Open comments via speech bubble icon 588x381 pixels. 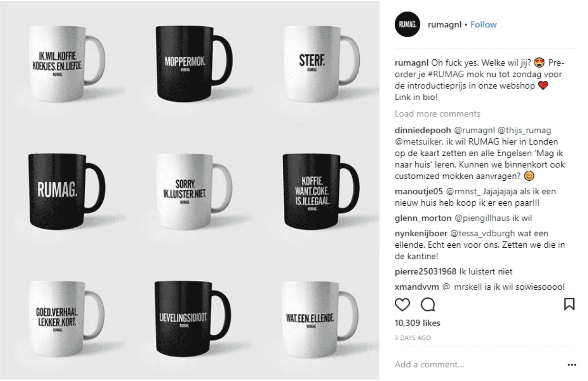(x=428, y=304)
